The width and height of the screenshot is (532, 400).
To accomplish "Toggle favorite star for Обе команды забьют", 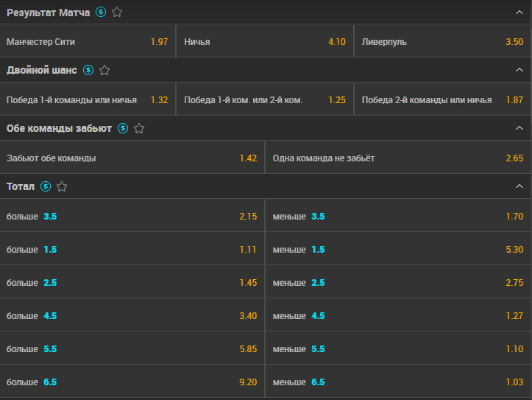I will tap(139, 128).
